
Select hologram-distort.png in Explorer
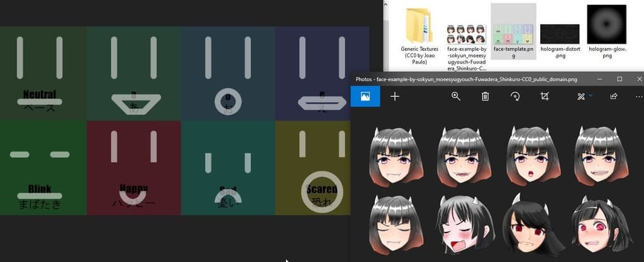coord(560,41)
